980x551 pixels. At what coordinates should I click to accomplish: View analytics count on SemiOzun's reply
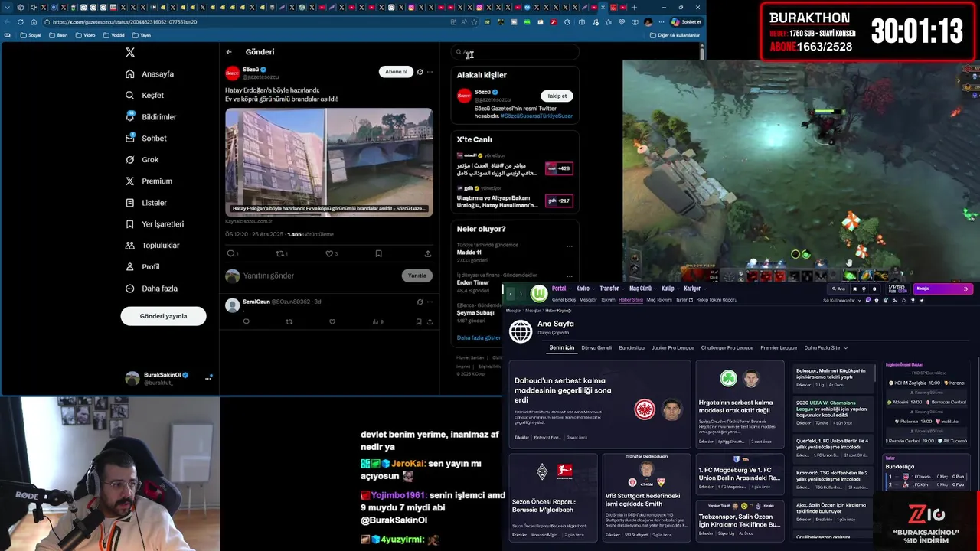(x=378, y=322)
